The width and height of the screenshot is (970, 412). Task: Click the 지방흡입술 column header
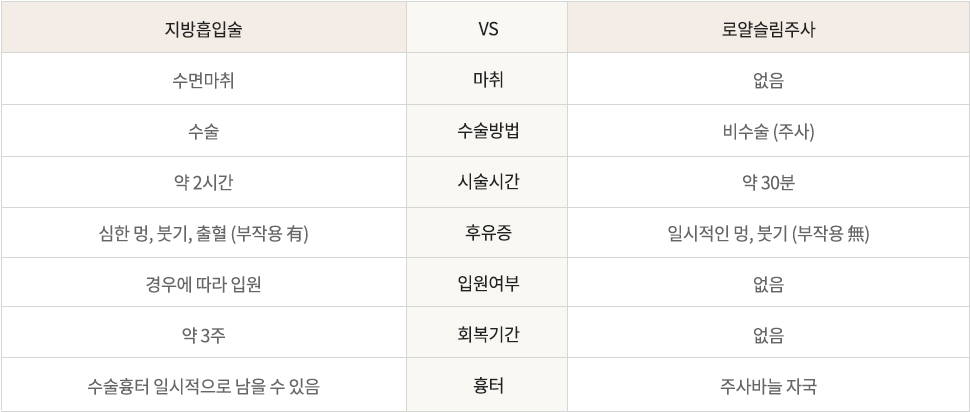click(203, 29)
